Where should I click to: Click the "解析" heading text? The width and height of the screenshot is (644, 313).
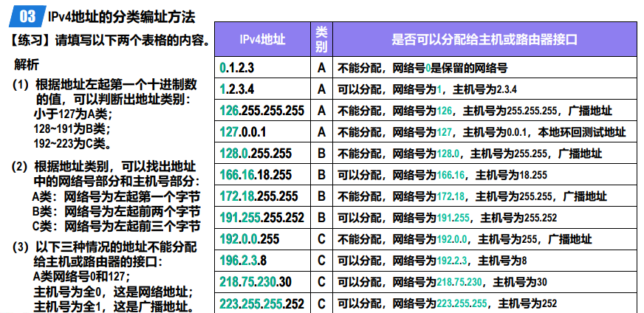click(x=27, y=64)
